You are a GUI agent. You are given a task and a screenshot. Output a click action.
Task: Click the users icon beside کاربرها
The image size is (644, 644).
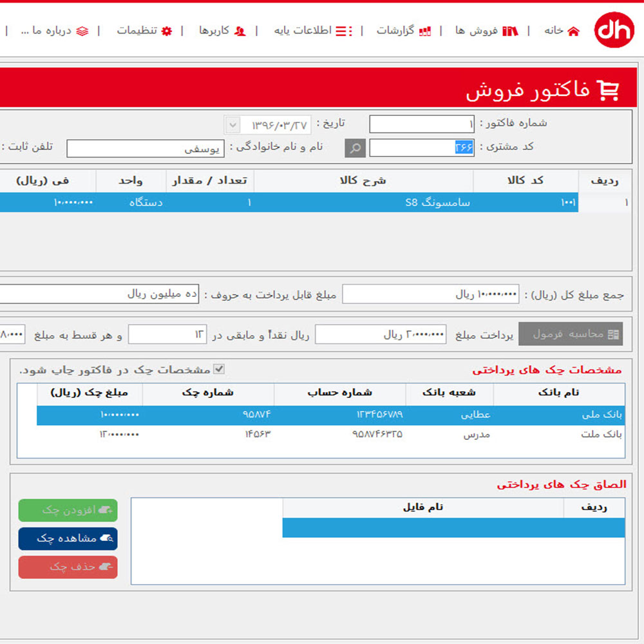[239, 30]
